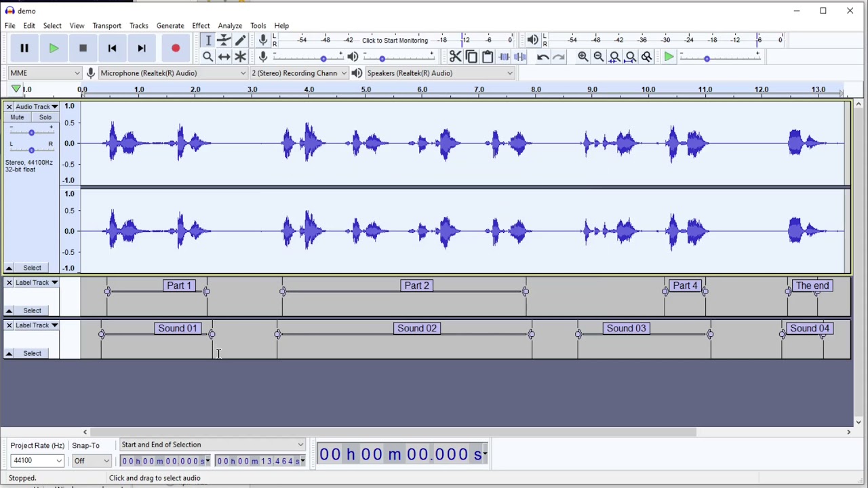Open the Start and End of Selection dropdown
Image resolution: width=868 pixels, height=488 pixels.
pyautogui.click(x=212, y=445)
